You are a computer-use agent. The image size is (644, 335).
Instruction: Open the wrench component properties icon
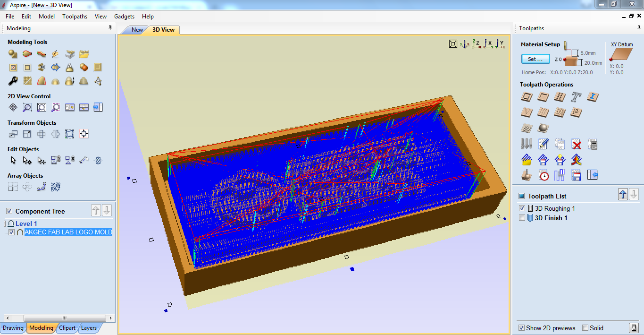tap(13, 81)
